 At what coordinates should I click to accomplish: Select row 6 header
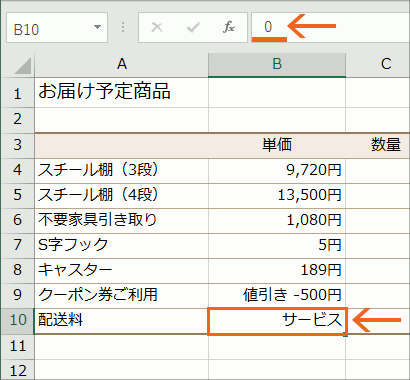(17, 220)
